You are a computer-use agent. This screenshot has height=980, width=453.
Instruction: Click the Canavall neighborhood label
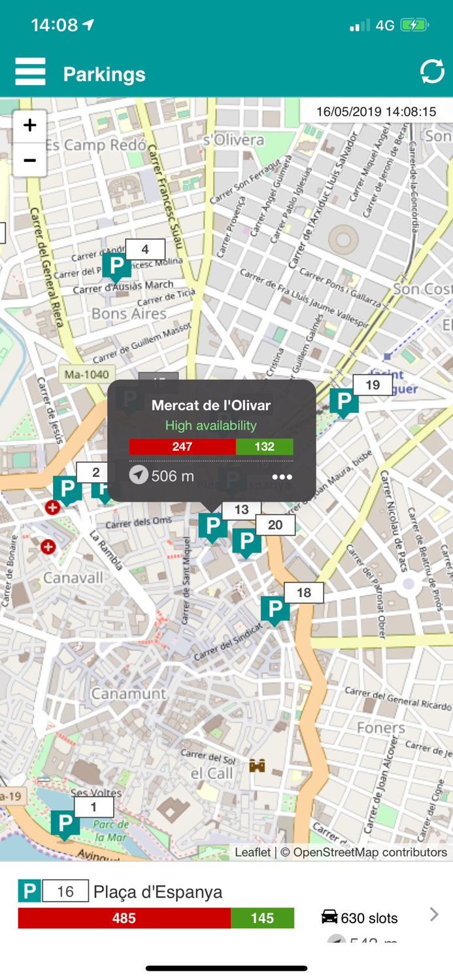[73, 578]
